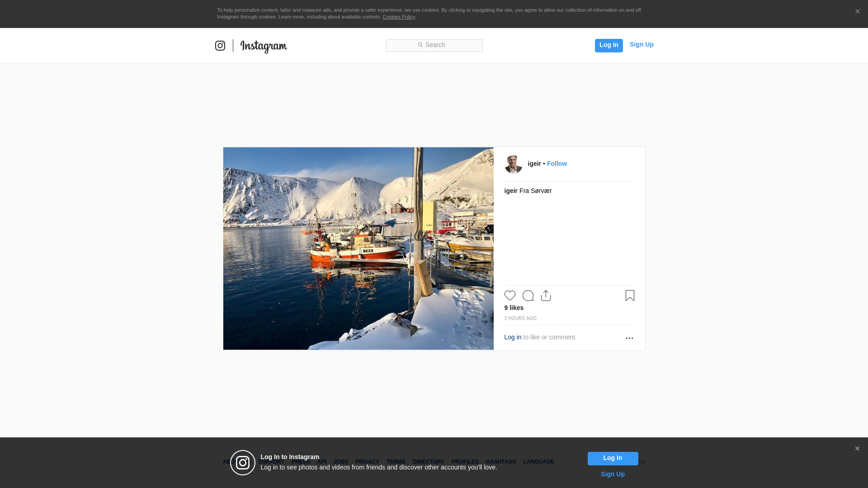Click Log in to like or comment

pos(513,337)
